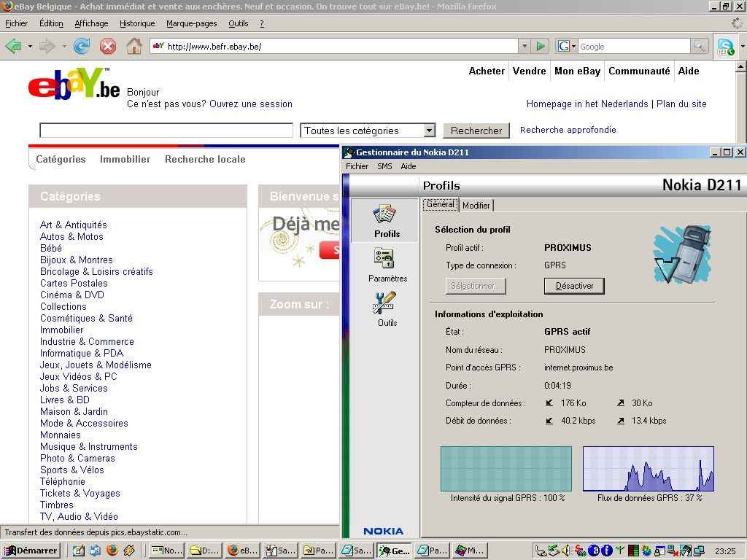Click the Nokia D211 card picture
This screenshot has height=560, width=747.
tap(683, 254)
